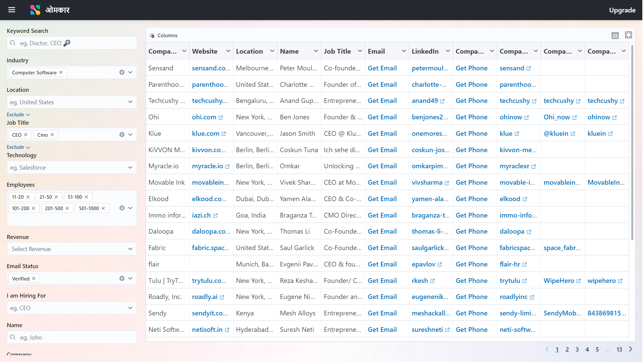Click the Mesh Alloys name cell

pos(299,313)
